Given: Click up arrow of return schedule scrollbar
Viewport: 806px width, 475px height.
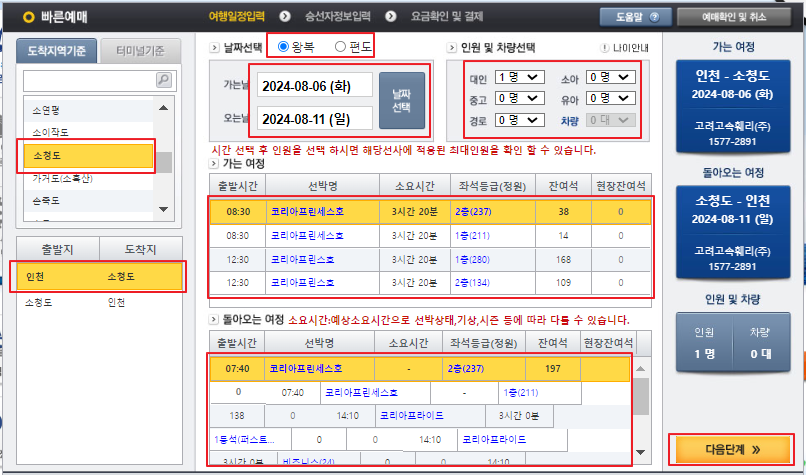Looking at the screenshot, I should (x=640, y=369).
